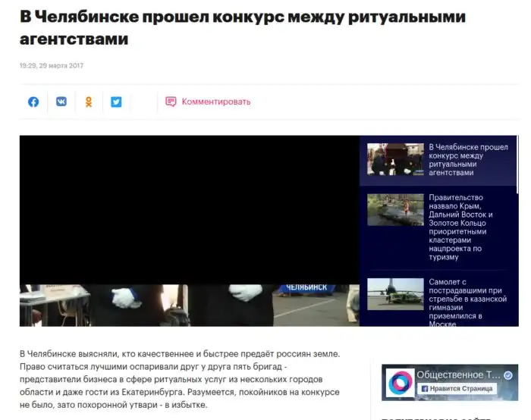Share via the VK icon
This screenshot has height=420, width=531.
tap(61, 102)
